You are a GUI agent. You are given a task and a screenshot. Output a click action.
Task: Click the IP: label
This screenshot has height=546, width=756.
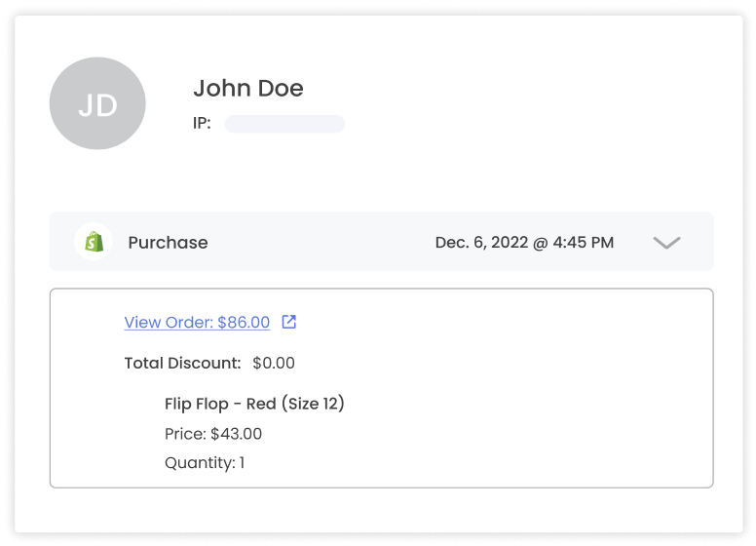point(202,124)
